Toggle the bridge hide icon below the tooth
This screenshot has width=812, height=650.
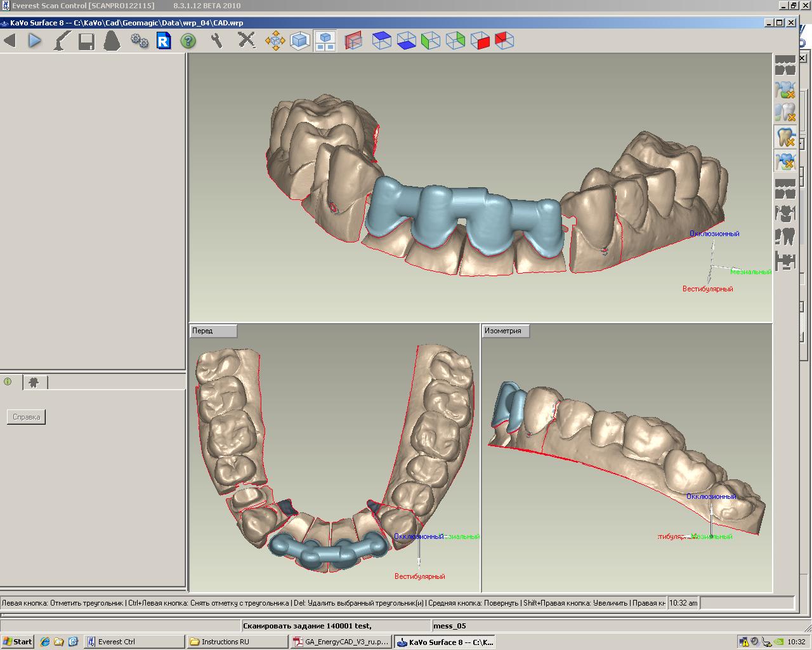pyautogui.click(x=785, y=161)
